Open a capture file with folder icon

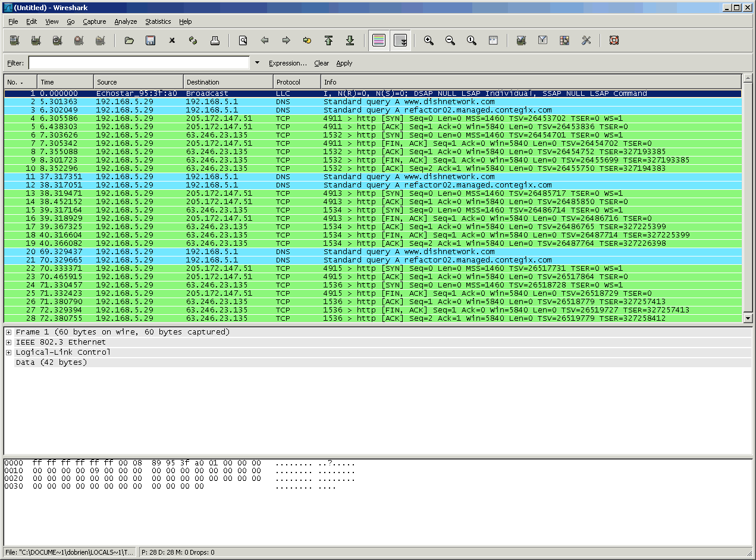pyautogui.click(x=129, y=40)
